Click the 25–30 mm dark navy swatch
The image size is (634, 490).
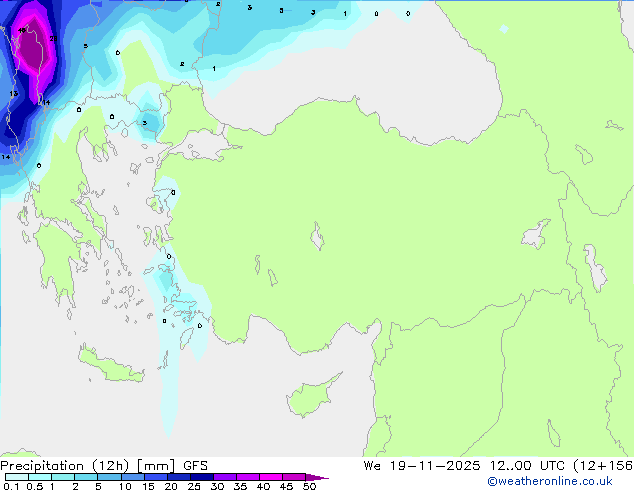202,477
